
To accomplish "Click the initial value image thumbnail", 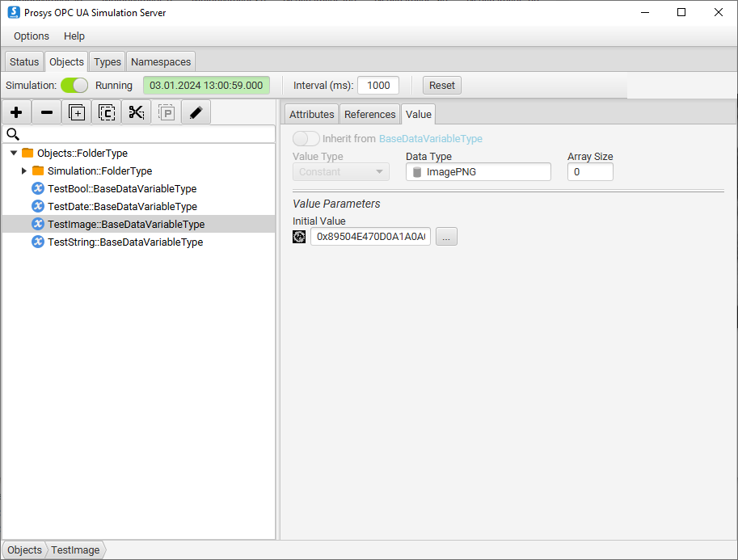I will [x=299, y=237].
